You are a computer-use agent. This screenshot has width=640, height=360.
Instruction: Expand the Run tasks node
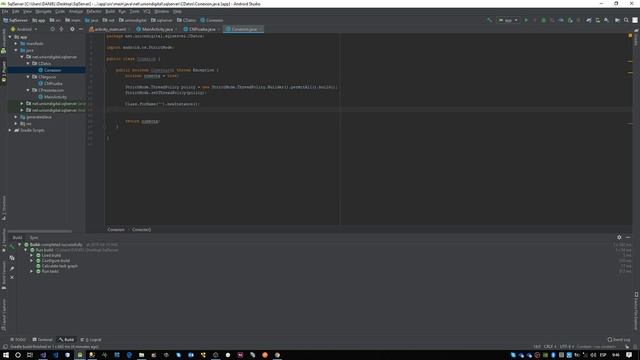pyautogui.click(x=32, y=271)
